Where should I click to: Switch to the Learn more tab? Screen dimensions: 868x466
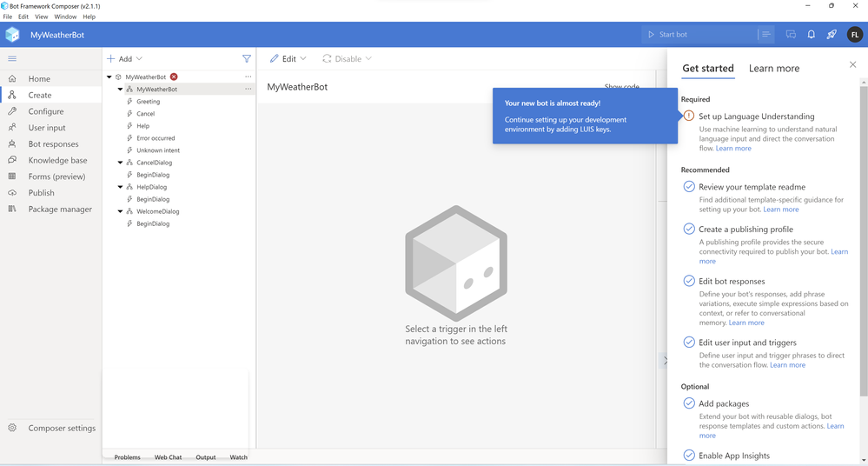point(774,68)
